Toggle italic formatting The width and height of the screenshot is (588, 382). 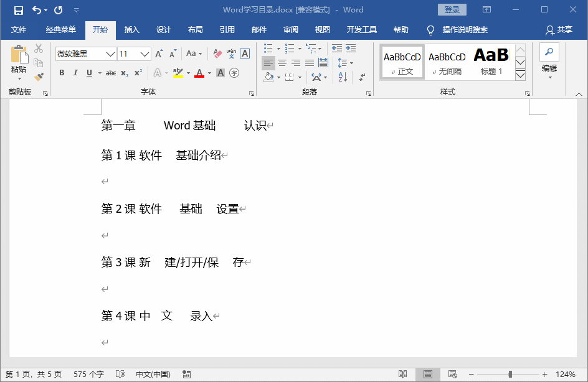pyautogui.click(x=75, y=73)
